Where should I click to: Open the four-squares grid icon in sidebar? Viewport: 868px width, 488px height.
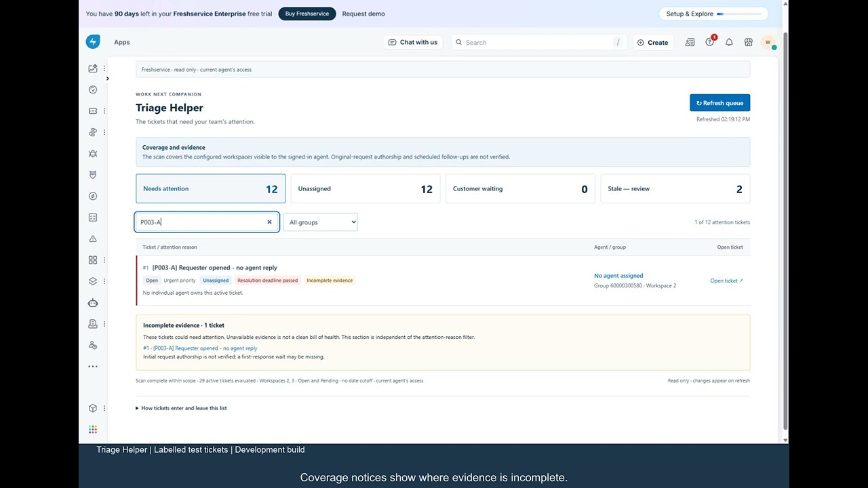[x=93, y=260]
